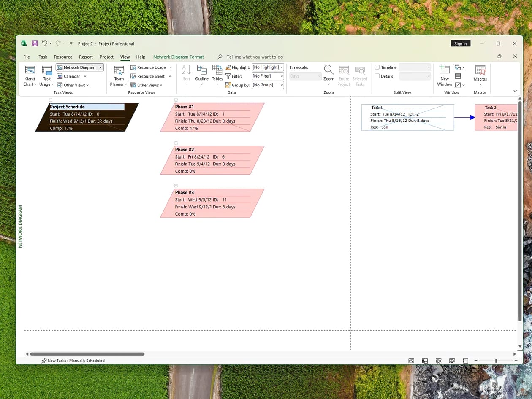Click the Outline icon
The width and height of the screenshot is (532, 399).
[x=202, y=70]
